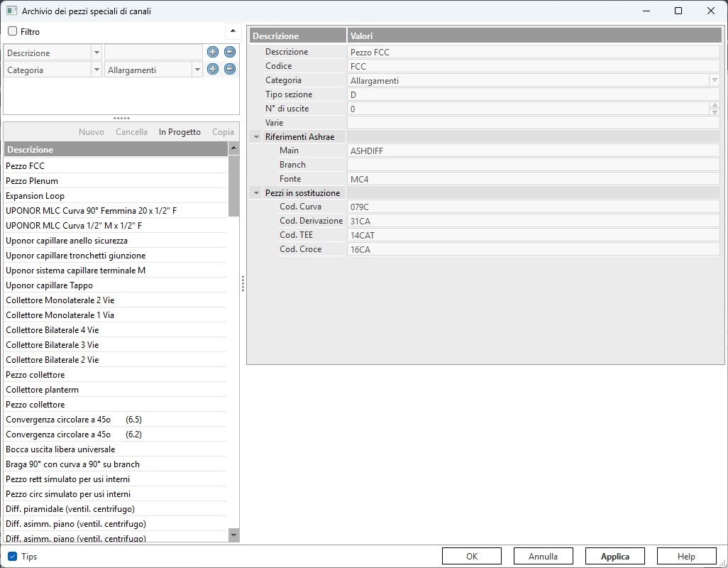This screenshot has width=728, height=568.
Task: Select Pezzo Plenum in the list
Action: coord(32,181)
